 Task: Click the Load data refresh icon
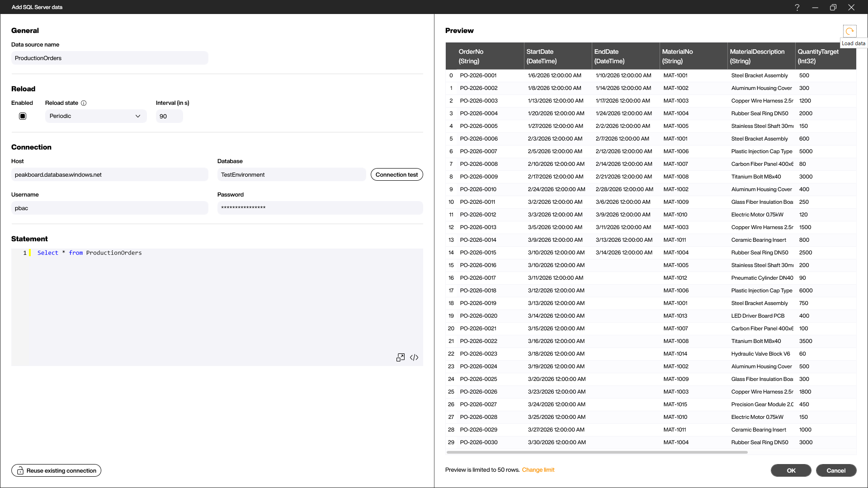click(849, 31)
